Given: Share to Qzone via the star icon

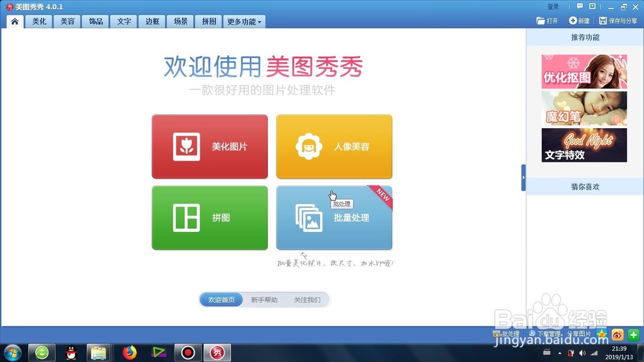Looking at the screenshot, I should point(601,334).
